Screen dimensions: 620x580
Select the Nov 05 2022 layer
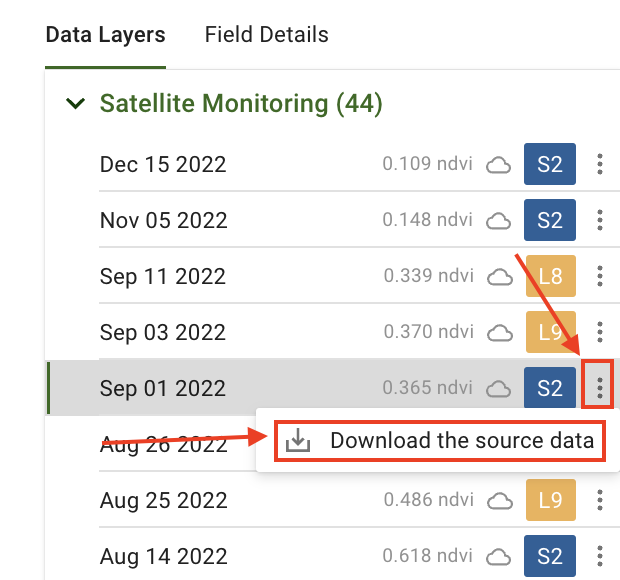164,220
